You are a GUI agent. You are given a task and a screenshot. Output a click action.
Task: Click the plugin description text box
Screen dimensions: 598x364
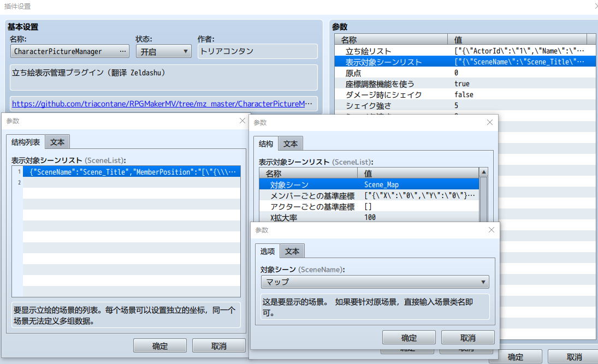pyautogui.click(x=164, y=77)
